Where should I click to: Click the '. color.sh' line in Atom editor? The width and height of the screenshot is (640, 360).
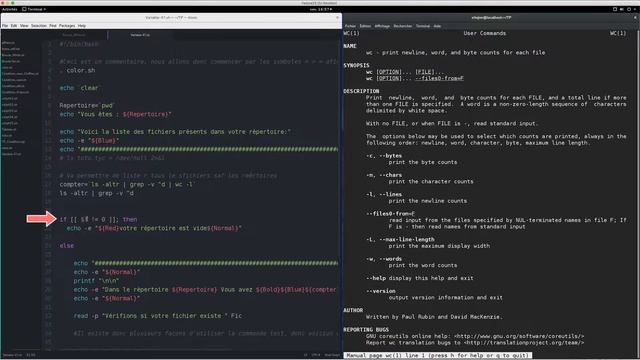78,71
